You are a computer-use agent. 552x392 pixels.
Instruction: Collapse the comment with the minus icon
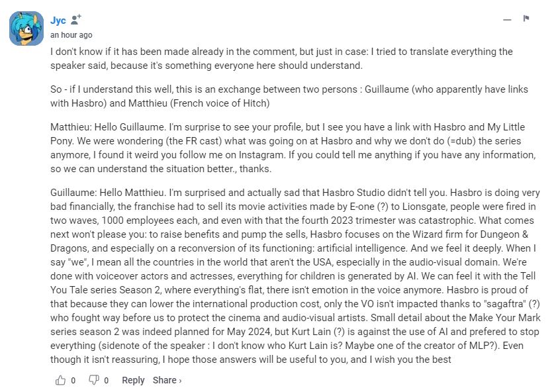click(507, 19)
